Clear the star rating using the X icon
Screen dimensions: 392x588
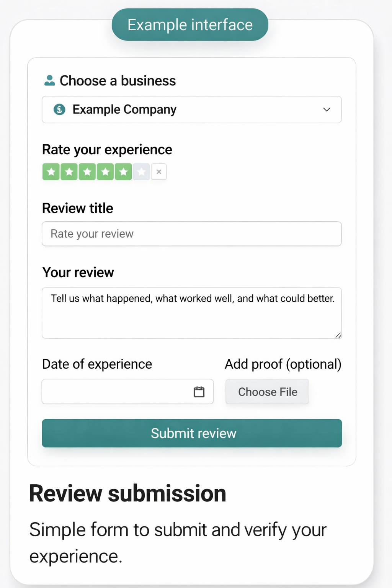coord(159,171)
